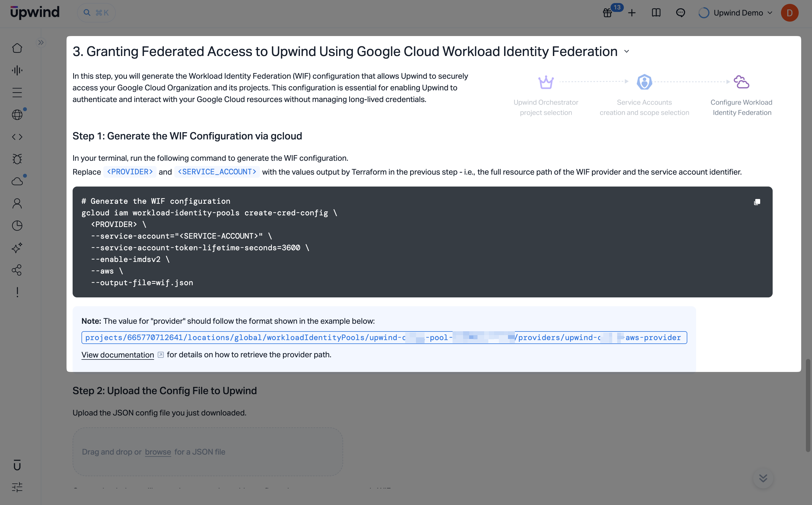This screenshot has width=812, height=505.
Task: Click the user avatar D
Action: (x=789, y=13)
